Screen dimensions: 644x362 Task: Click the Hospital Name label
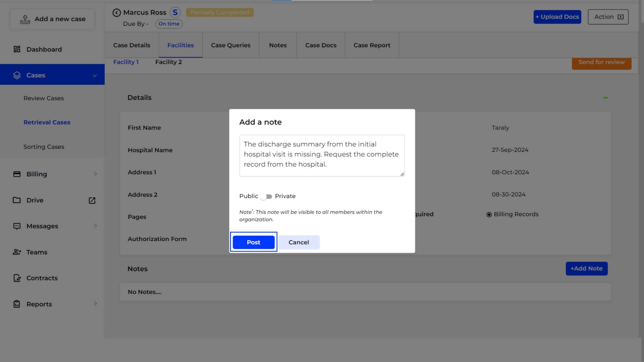coord(150,150)
